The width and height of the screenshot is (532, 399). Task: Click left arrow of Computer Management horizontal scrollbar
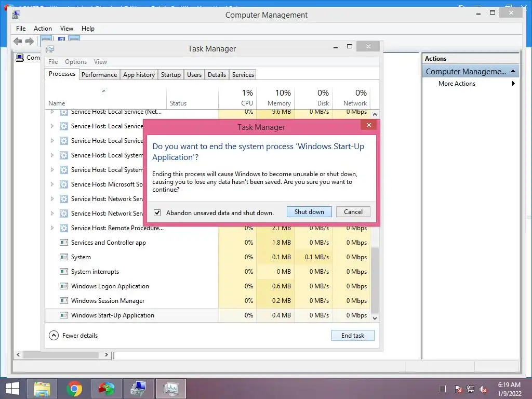coord(18,354)
